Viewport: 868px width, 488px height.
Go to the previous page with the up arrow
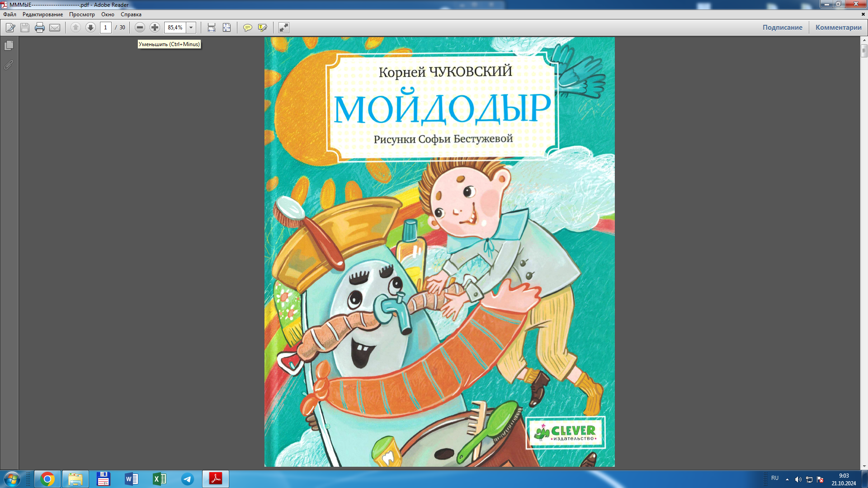click(x=75, y=28)
